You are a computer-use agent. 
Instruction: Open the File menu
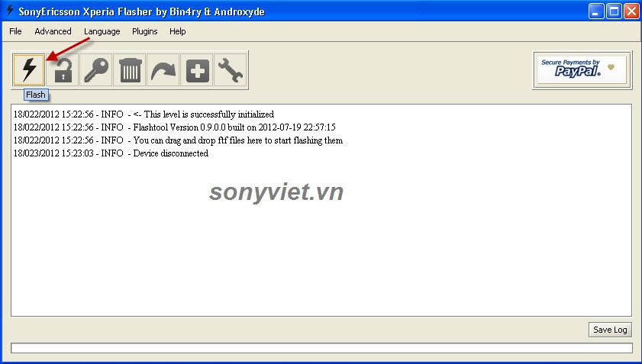point(15,31)
